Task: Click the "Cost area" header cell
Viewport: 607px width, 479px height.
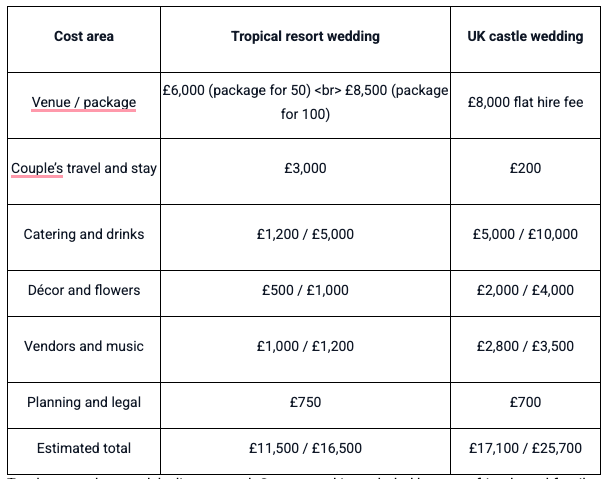Action: (84, 36)
